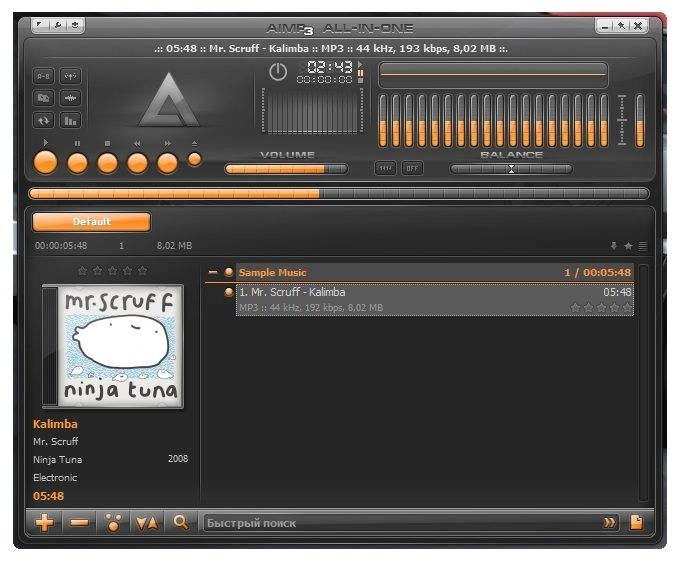The image size is (684, 568).
Task: Open the internet radio capture button
Action: pos(70,76)
